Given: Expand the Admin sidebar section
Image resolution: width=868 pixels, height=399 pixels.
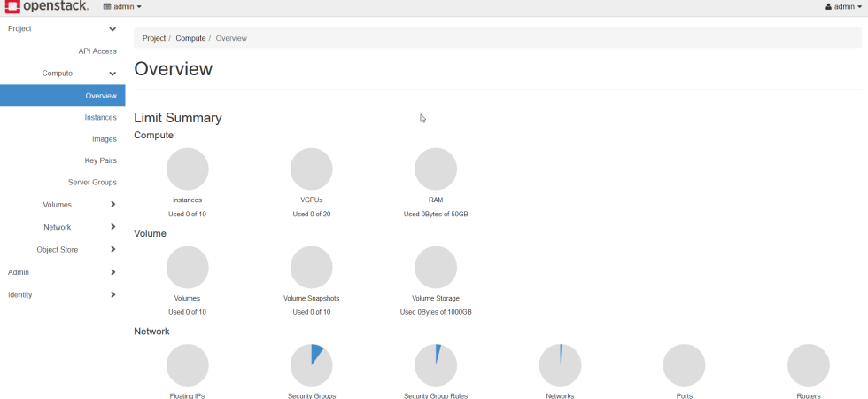Looking at the screenshot, I should click(x=112, y=272).
